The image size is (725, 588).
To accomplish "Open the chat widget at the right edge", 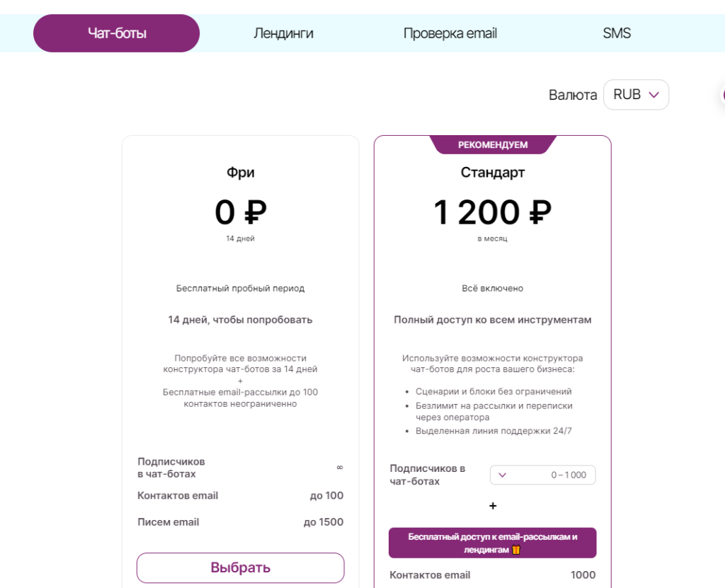I will point(722,95).
